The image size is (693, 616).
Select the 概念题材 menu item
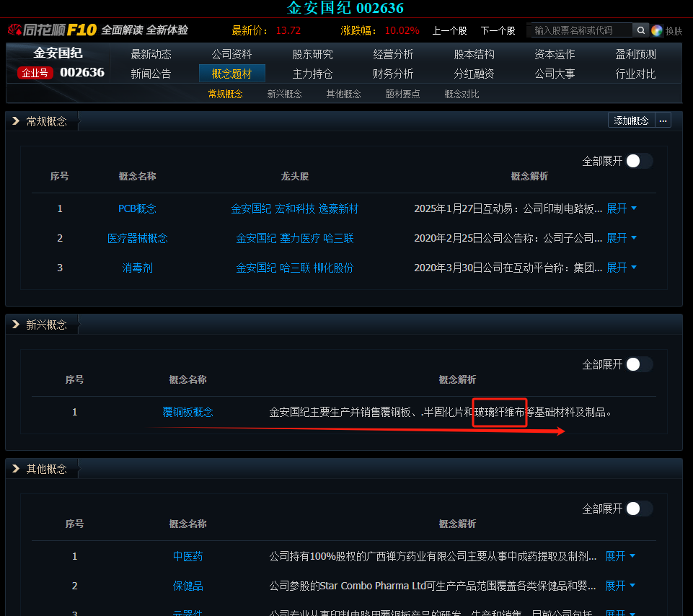(232, 74)
